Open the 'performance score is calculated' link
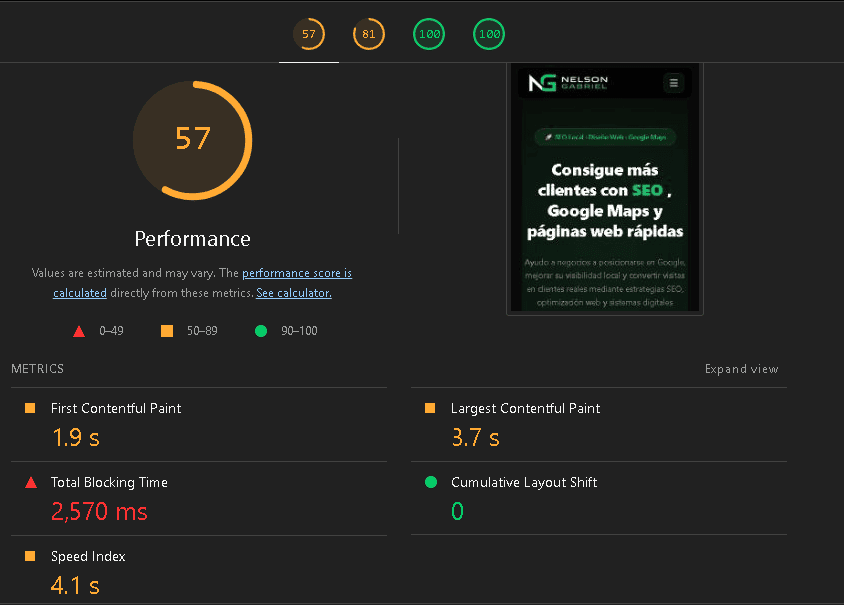 (202, 283)
